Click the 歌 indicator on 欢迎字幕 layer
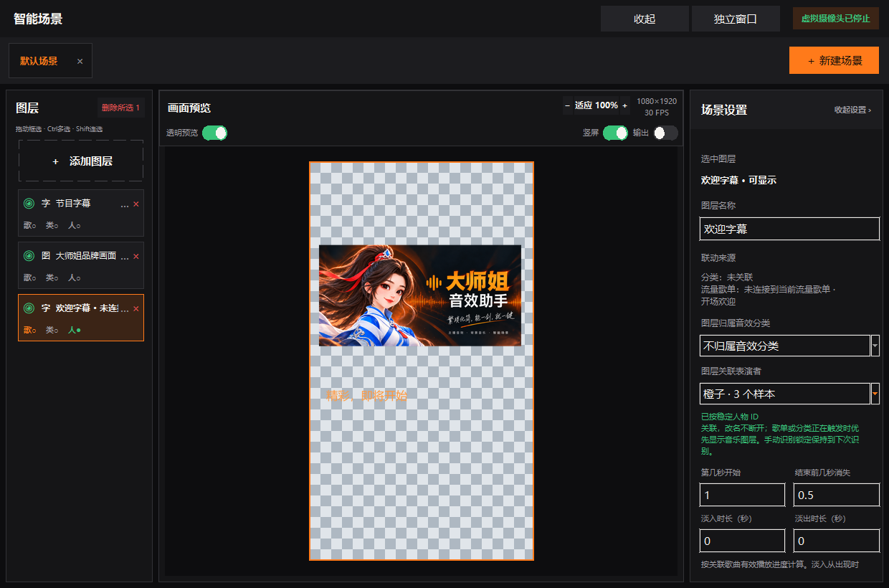Screen dimensions: 889x588 30,330
